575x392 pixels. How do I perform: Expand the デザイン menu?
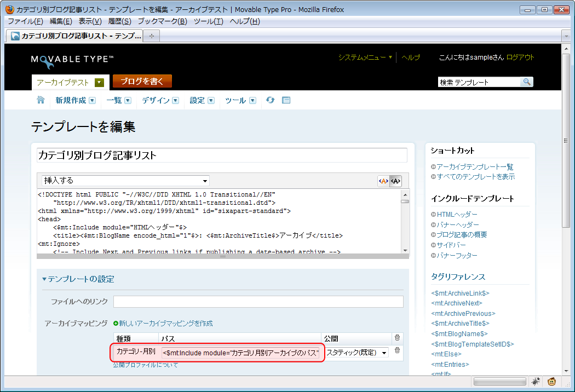(x=160, y=101)
